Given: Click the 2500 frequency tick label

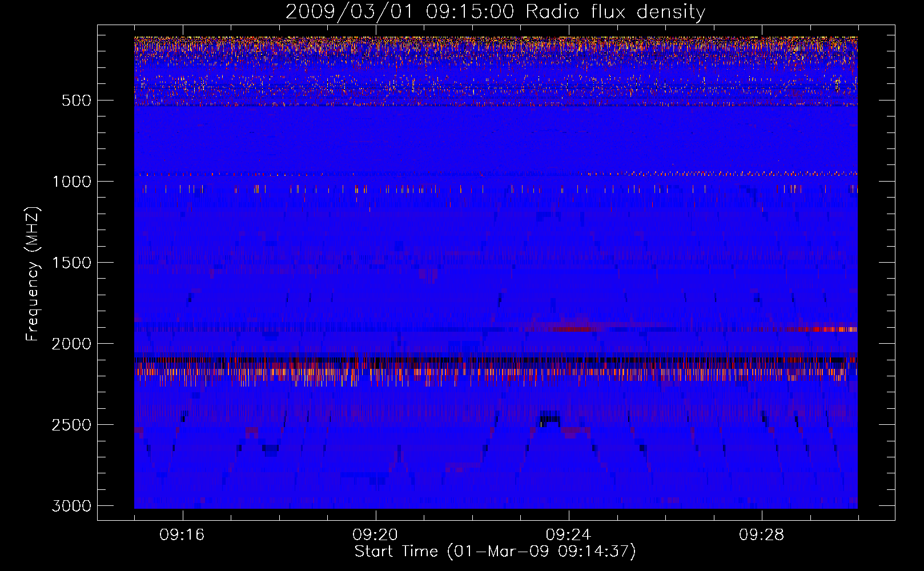Looking at the screenshot, I should click(x=71, y=425).
